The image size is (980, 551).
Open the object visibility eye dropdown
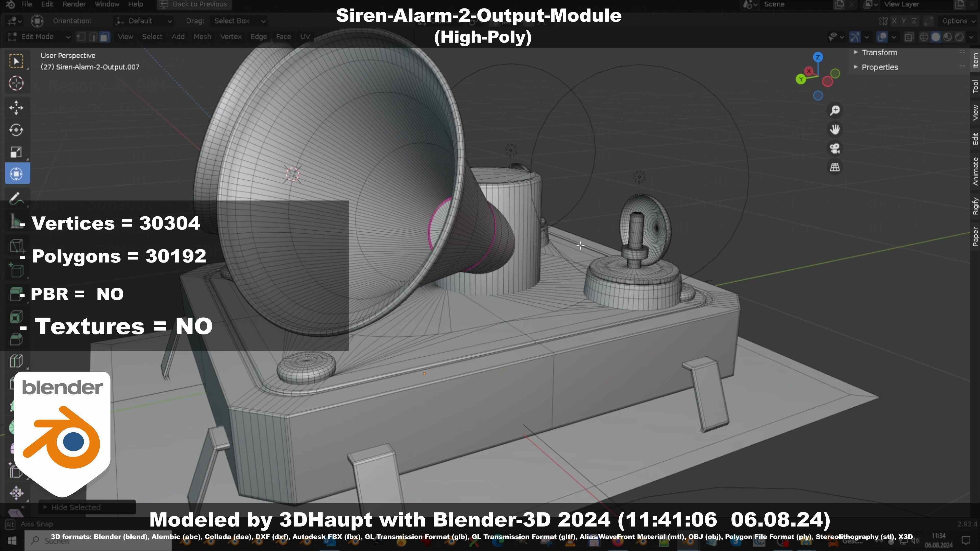836,37
